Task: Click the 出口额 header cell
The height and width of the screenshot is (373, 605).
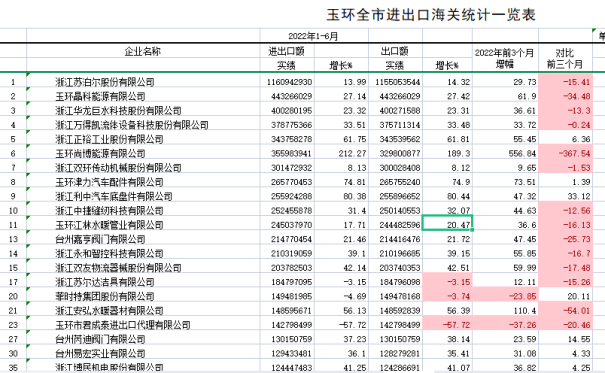Action: pos(395,51)
